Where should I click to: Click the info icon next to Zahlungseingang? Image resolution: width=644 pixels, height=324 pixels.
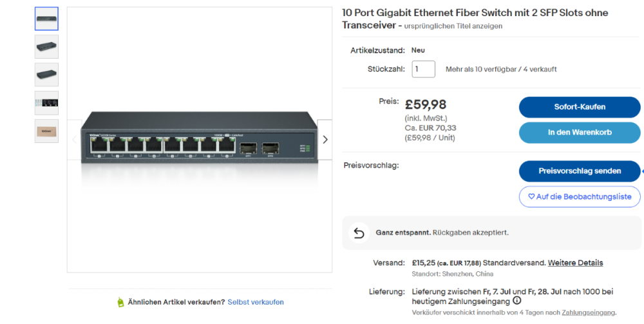tap(517, 301)
